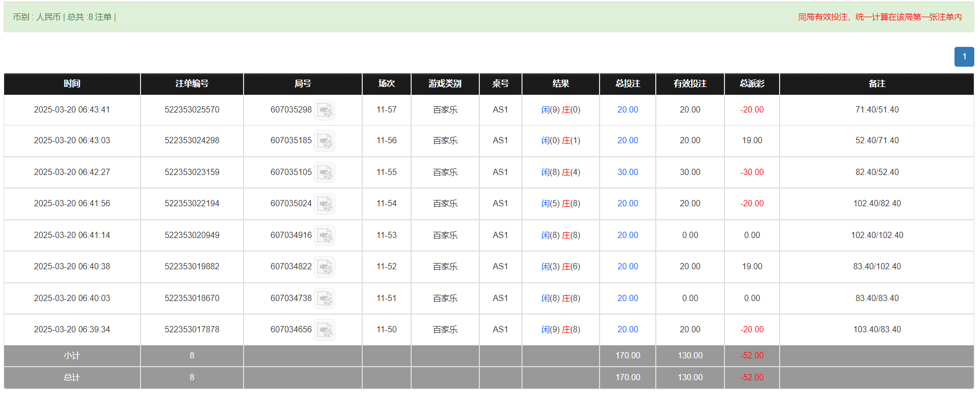The height and width of the screenshot is (400, 980).
Task: Open total bet 20.00 link for order 522353020949
Action: click(x=628, y=235)
